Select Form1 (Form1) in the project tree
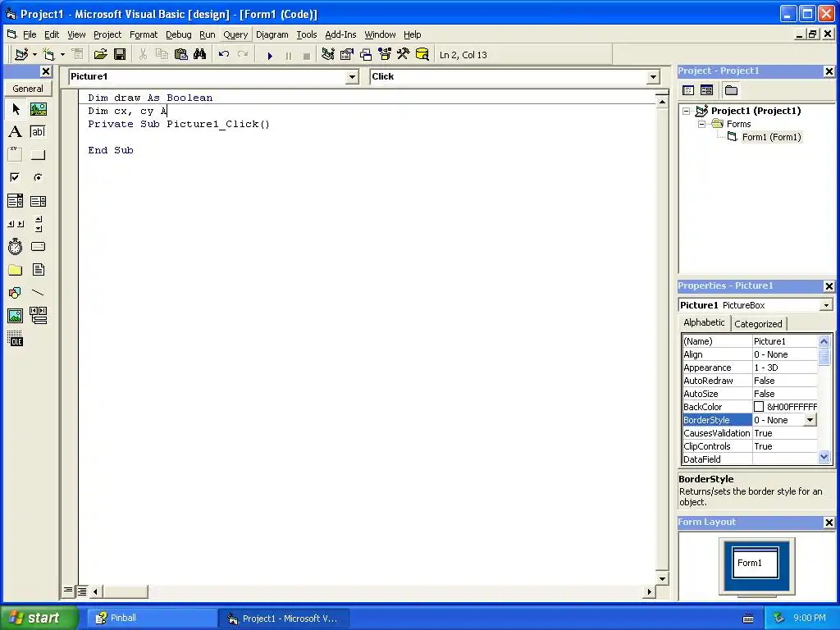This screenshot has width=840, height=630. pos(771,137)
